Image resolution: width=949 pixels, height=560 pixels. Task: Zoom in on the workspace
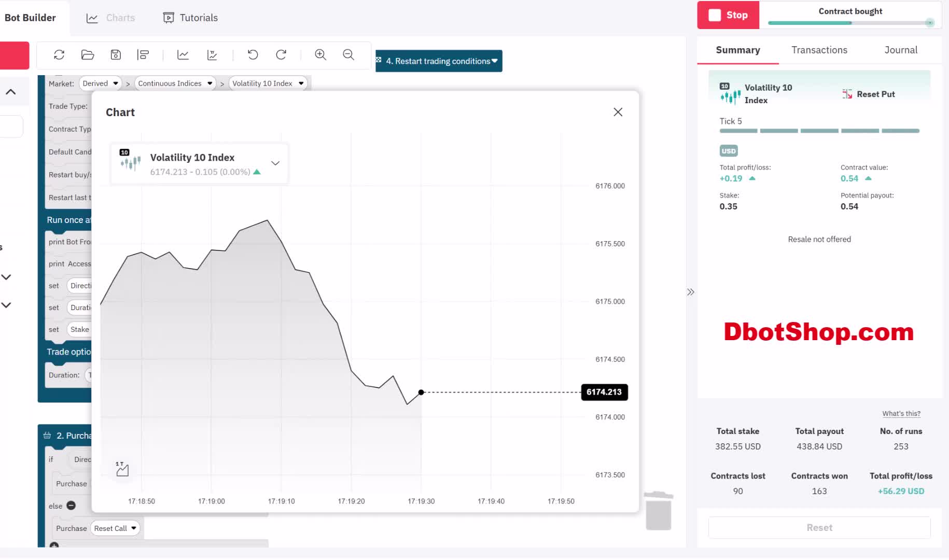[x=320, y=55]
